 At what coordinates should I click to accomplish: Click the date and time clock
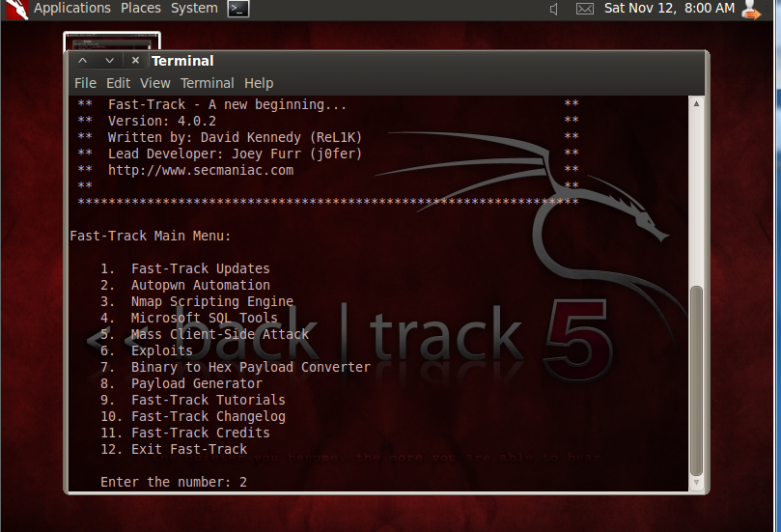coord(669,9)
